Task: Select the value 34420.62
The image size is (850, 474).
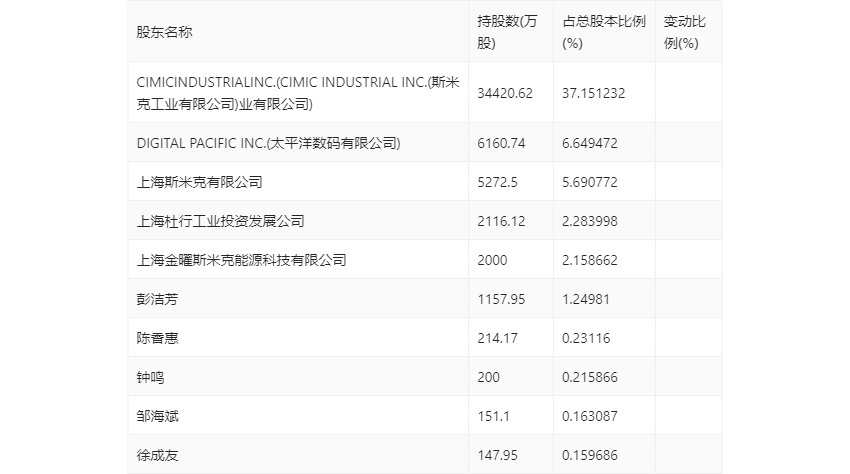Action: [505, 93]
